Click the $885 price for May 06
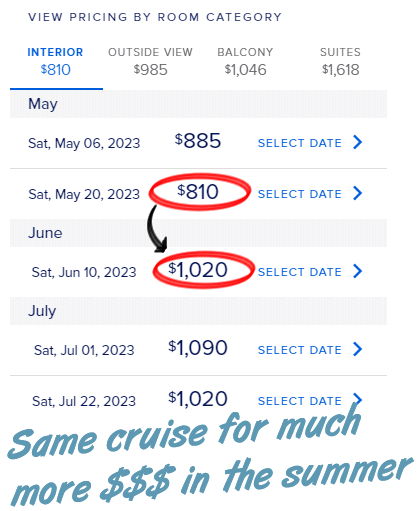This screenshot has width=417, height=511. 198,141
